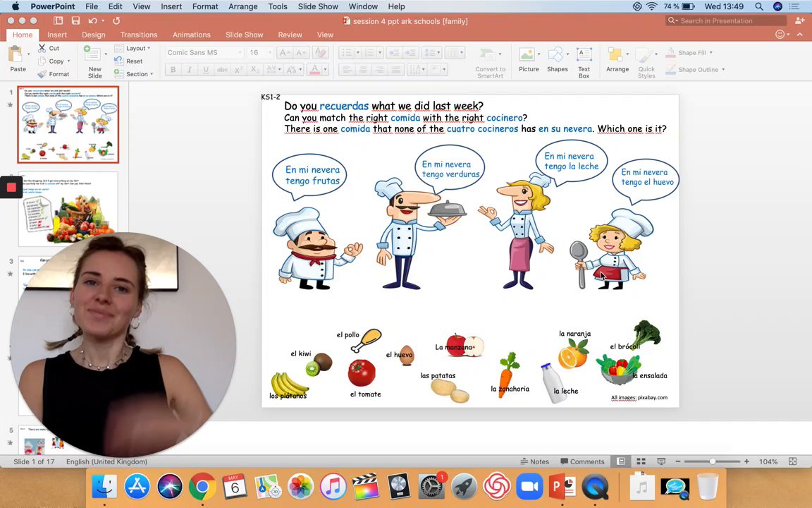Open the Notes pane
Viewport: 812px width, 508px height.
[x=534, y=461]
